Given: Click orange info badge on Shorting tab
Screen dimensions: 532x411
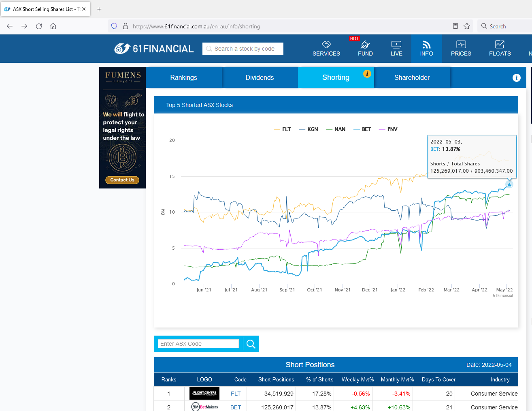Looking at the screenshot, I should click(367, 73).
